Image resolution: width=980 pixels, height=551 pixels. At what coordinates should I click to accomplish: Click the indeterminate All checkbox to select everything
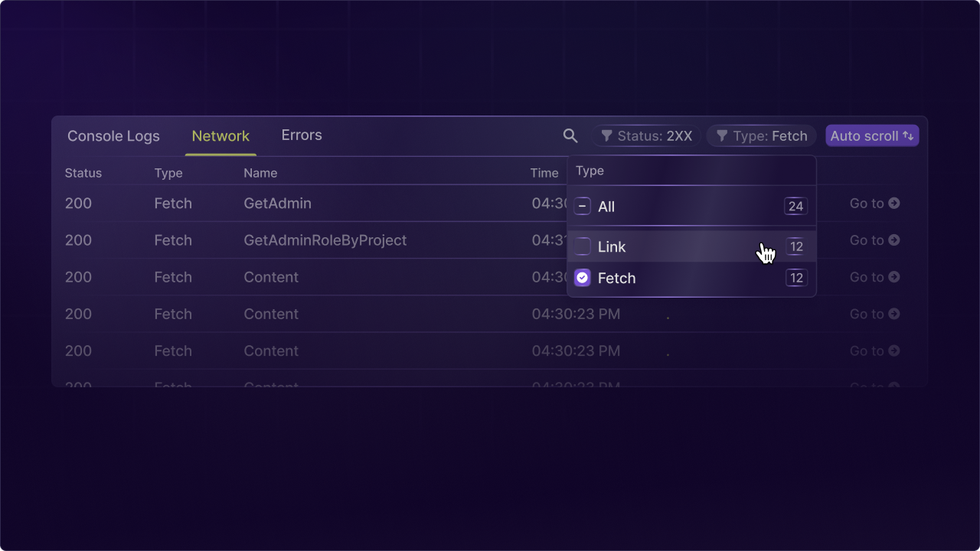tap(582, 207)
